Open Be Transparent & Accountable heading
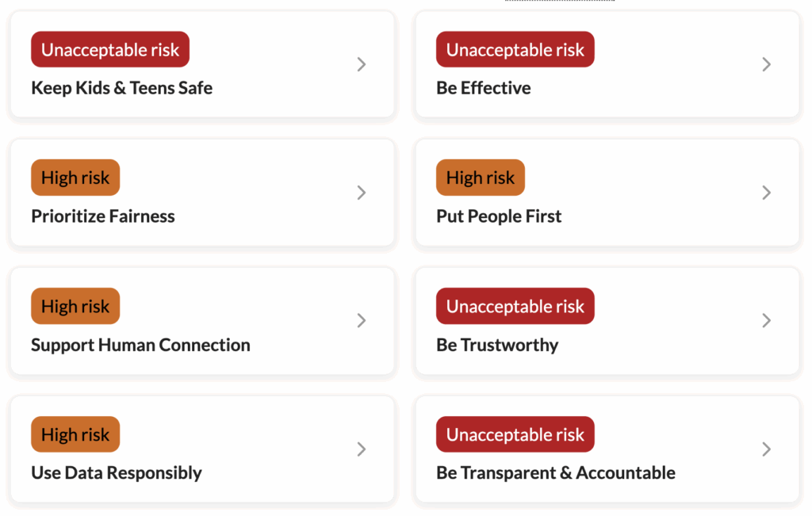The image size is (812, 516). tap(556, 473)
